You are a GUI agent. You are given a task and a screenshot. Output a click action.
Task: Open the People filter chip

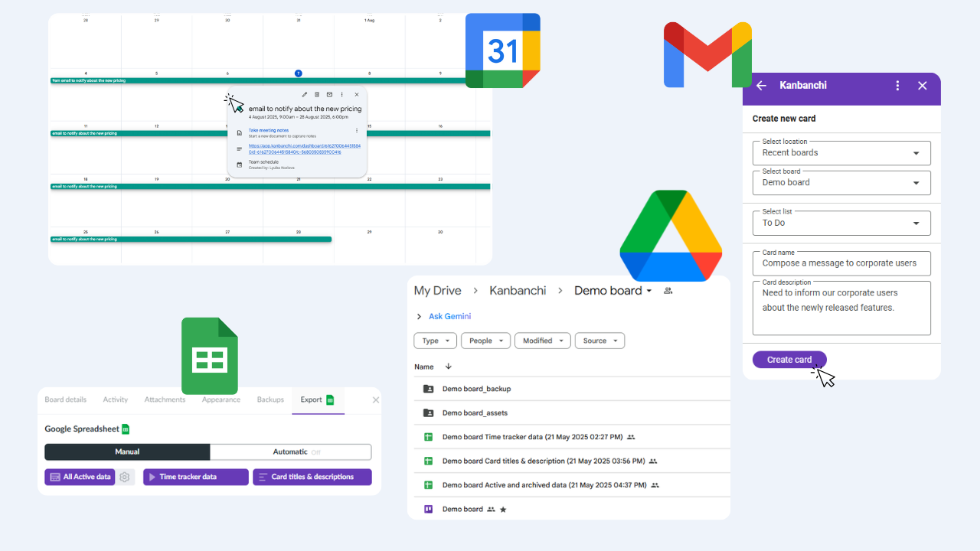485,341
